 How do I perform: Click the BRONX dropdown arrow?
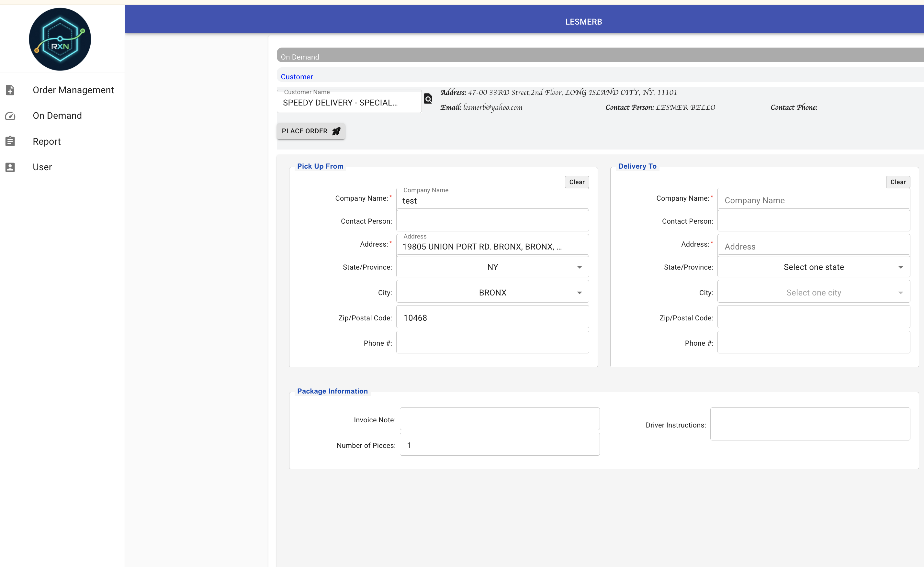[579, 293]
